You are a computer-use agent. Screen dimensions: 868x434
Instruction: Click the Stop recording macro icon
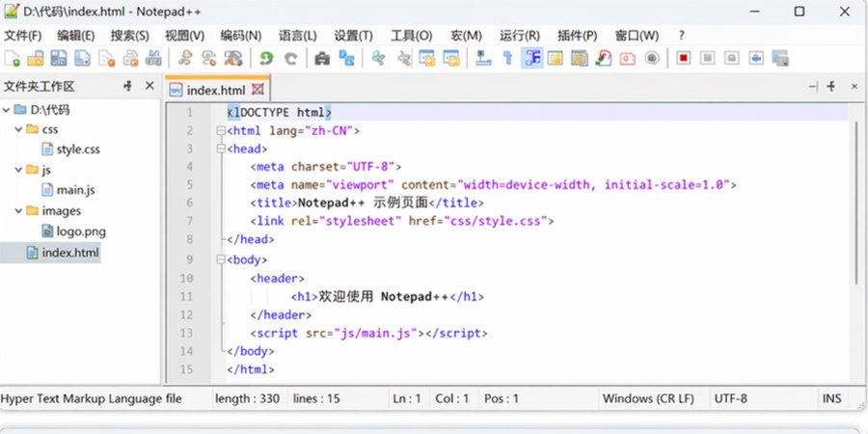point(708,58)
